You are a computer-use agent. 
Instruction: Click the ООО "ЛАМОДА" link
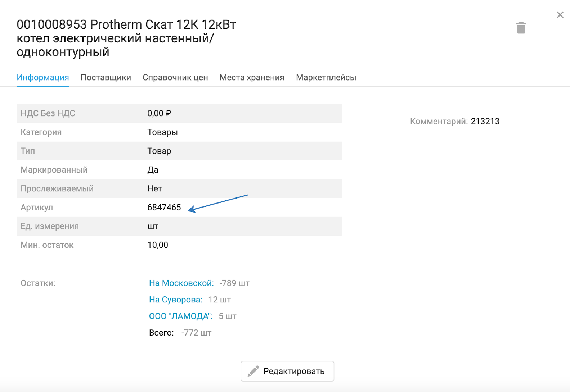(x=181, y=316)
